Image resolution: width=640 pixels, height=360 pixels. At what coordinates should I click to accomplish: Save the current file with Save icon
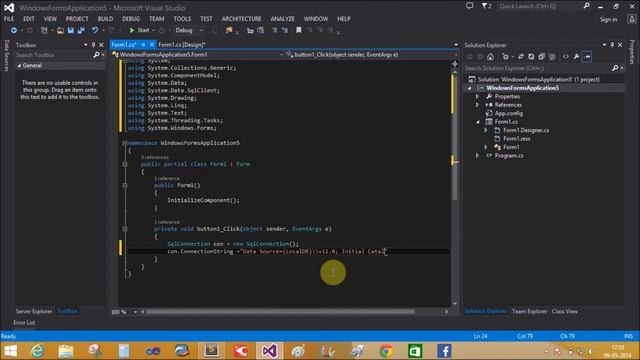71,30
